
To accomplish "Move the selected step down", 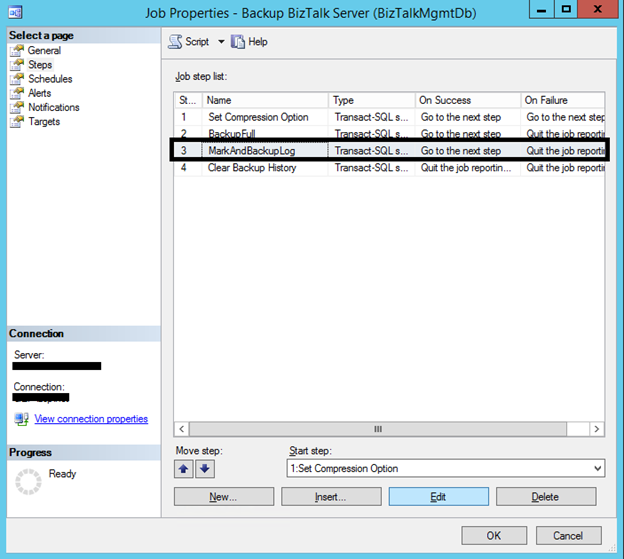I will click(x=205, y=469).
